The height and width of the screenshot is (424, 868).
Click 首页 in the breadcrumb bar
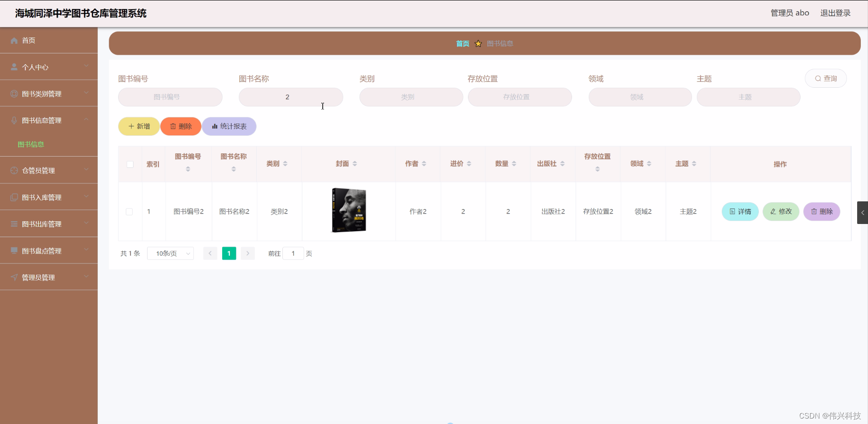[x=463, y=43]
